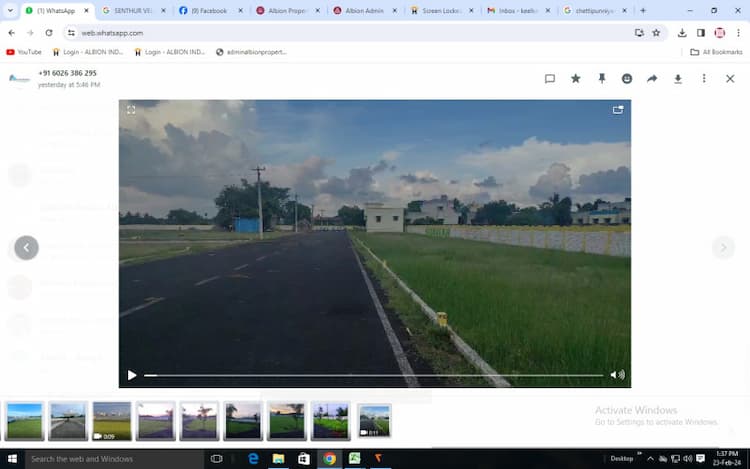Screen dimensions: 750x469
Task: Star this media with the star icon
Action: 575,78
